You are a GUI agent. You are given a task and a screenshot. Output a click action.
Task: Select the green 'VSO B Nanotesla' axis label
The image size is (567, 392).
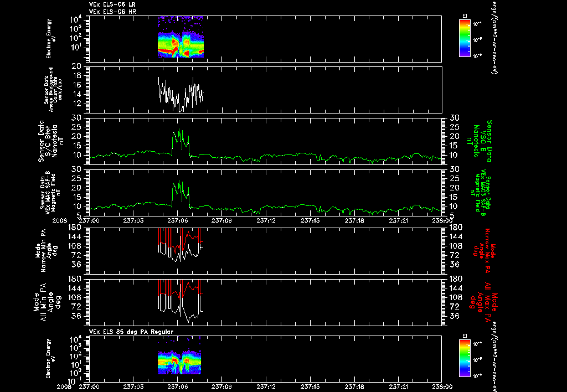480,141
